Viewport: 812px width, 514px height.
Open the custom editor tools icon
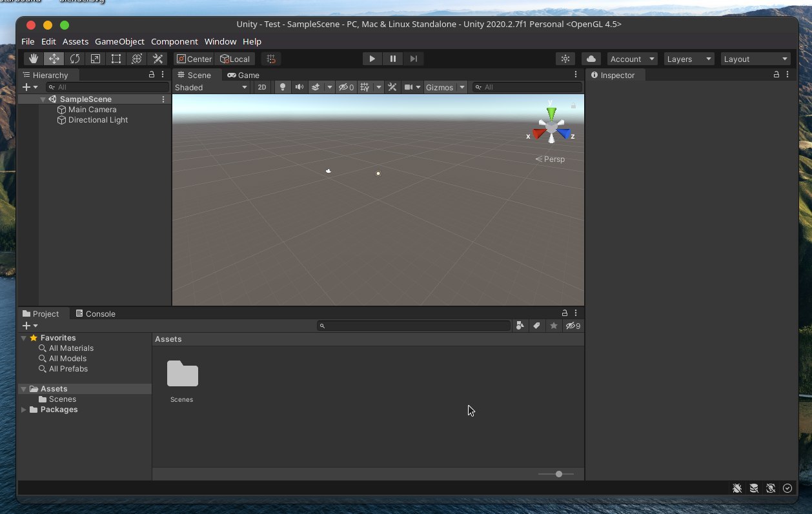(x=157, y=59)
